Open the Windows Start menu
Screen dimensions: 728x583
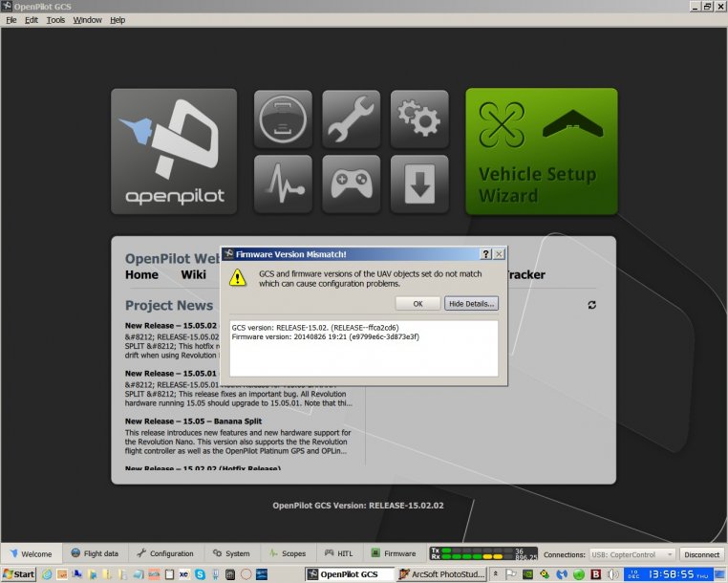pos(18,574)
